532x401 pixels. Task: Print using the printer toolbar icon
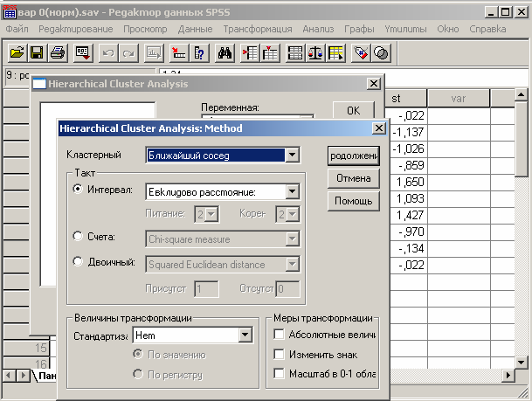pos(58,53)
